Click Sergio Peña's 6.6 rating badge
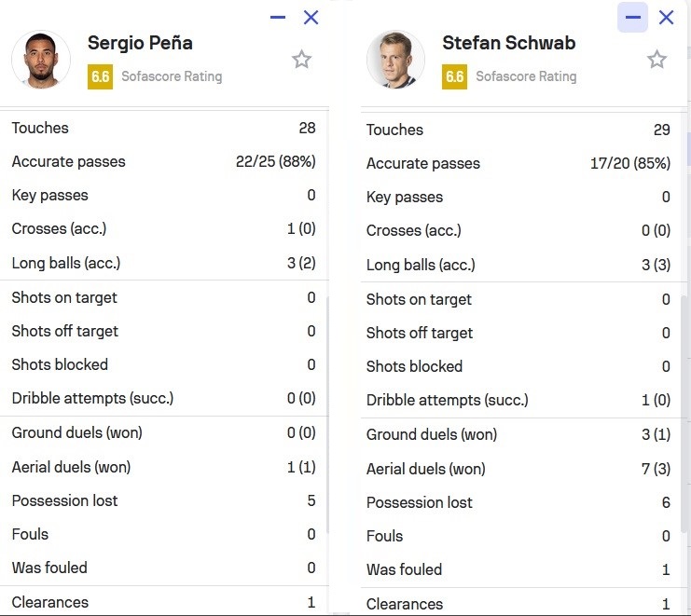The width and height of the screenshot is (691, 616). (100, 76)
